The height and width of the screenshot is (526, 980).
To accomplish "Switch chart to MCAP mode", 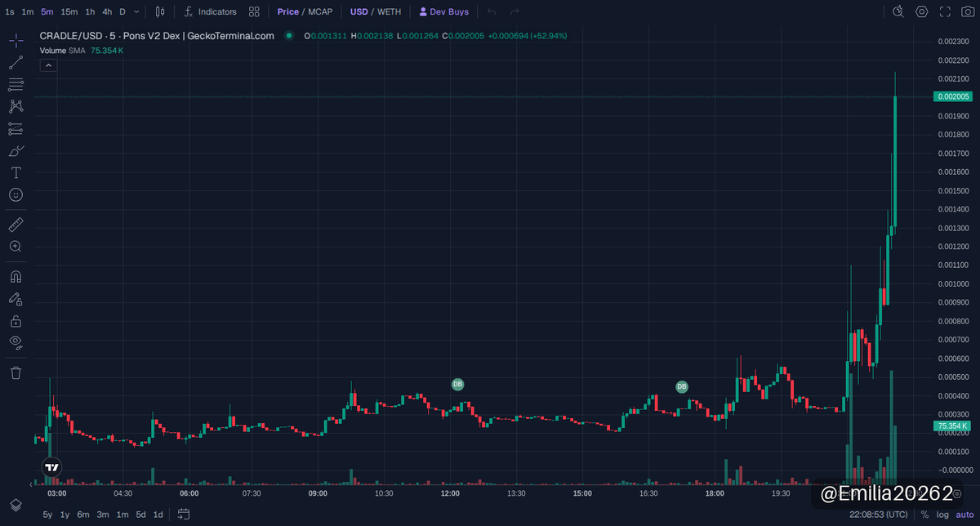I will click(x=320, y=12).
